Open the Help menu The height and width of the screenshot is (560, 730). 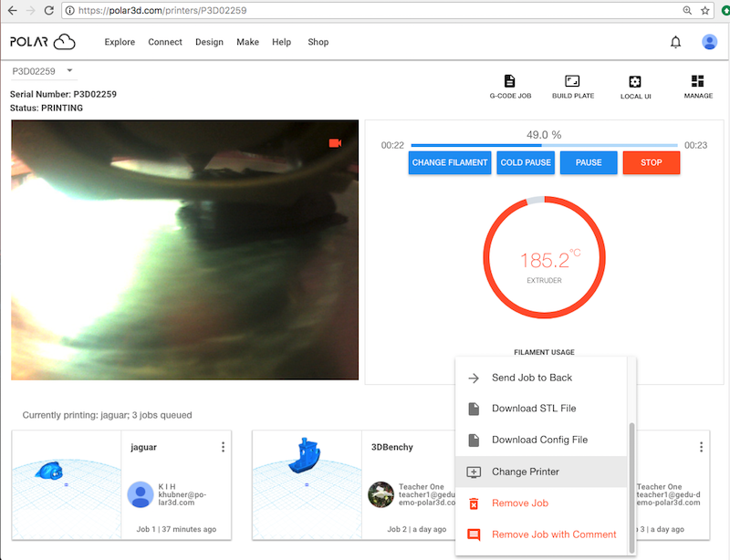tap(282, 42)
